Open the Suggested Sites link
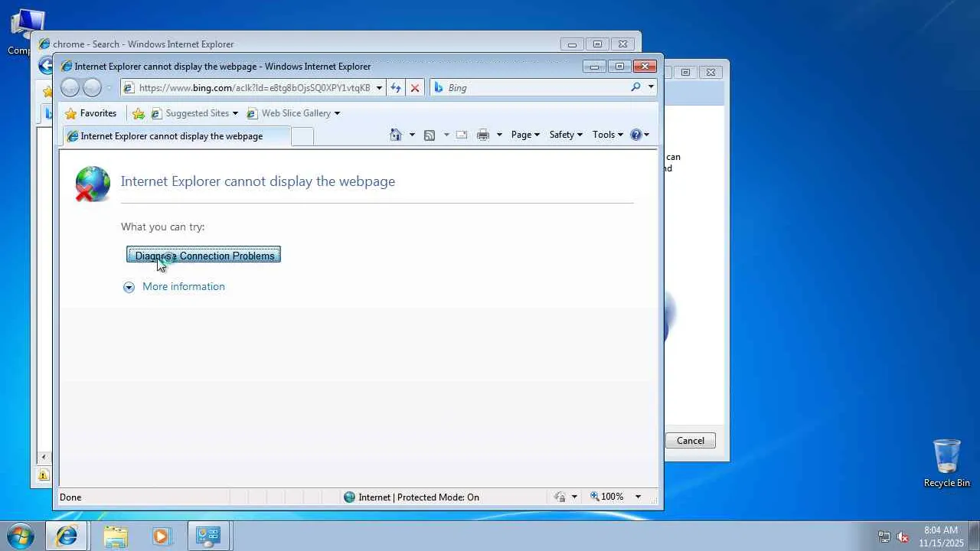The image size is (980, 551). click(x=194, y=113)
